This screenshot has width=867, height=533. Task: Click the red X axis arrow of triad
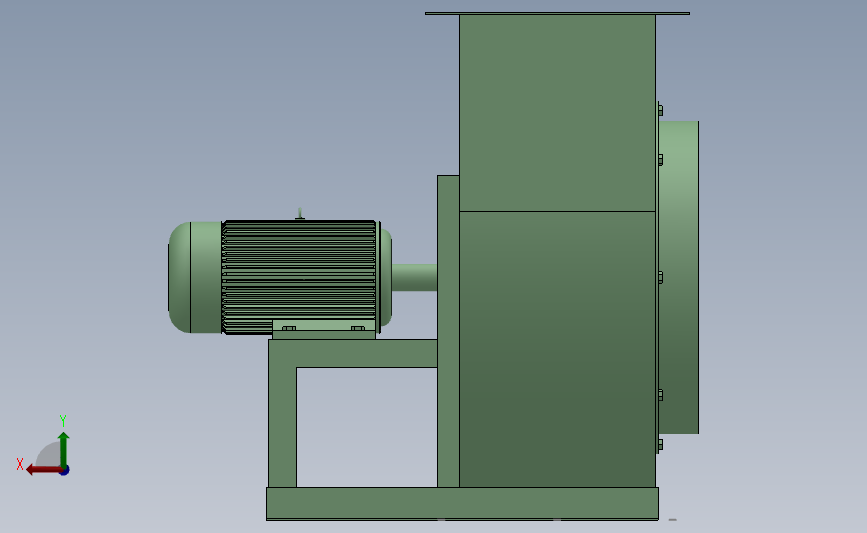(44, 470)
